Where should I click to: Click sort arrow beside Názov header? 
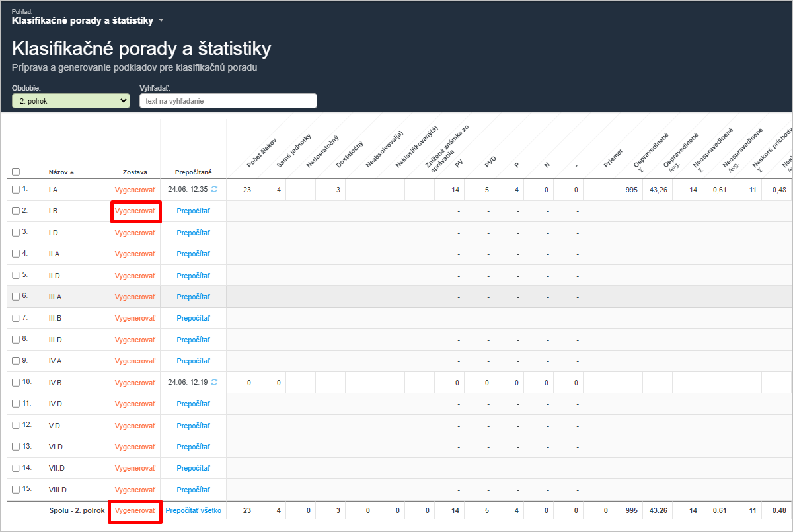point(72,172)
